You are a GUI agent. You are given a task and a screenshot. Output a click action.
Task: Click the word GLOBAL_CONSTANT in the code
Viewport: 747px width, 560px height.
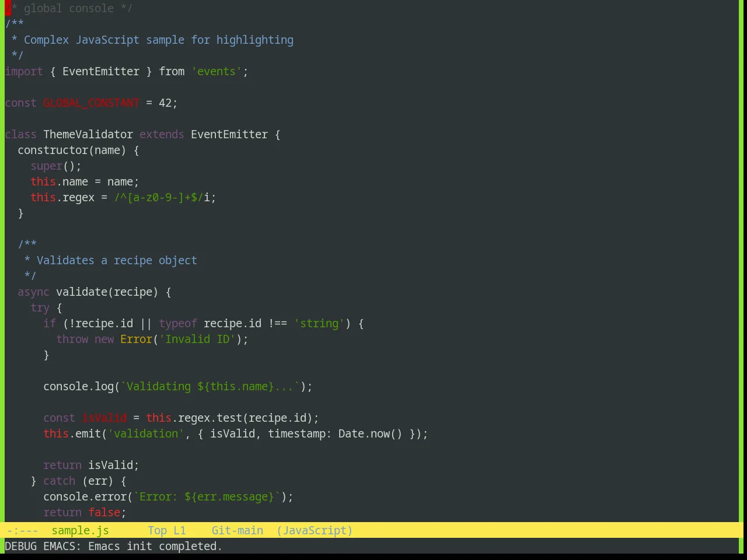pos(91,103)
